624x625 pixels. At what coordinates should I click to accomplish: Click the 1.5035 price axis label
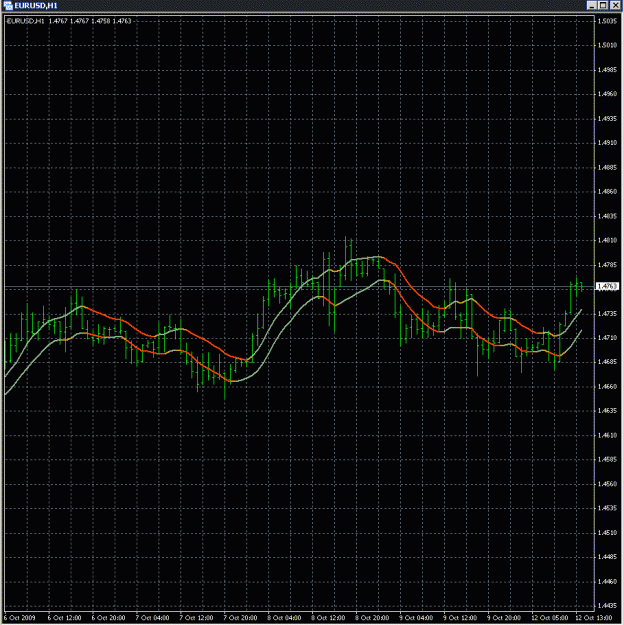[607, 21]
